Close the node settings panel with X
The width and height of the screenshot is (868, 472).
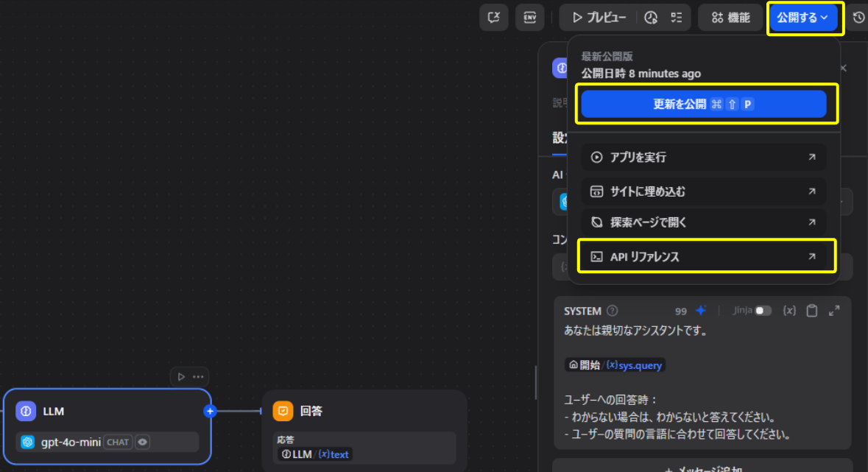844,68
